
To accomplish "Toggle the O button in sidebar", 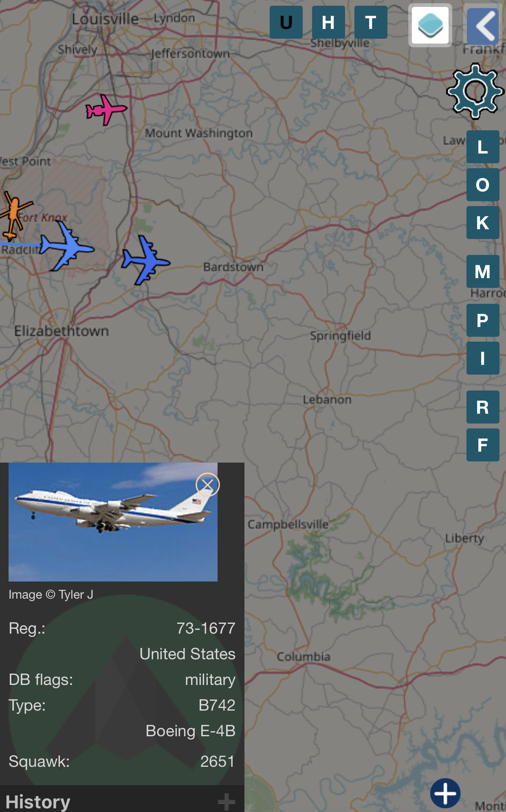I will click(483, 185).
